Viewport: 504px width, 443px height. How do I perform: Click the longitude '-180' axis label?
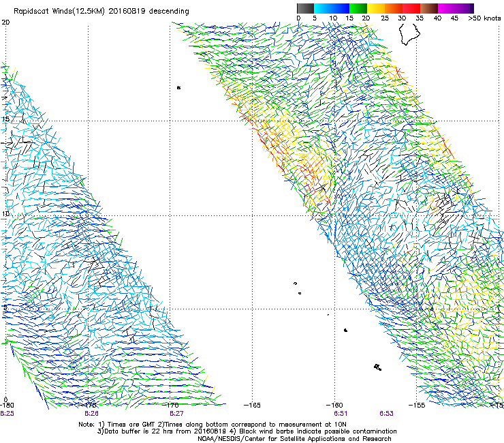point(7,406)
